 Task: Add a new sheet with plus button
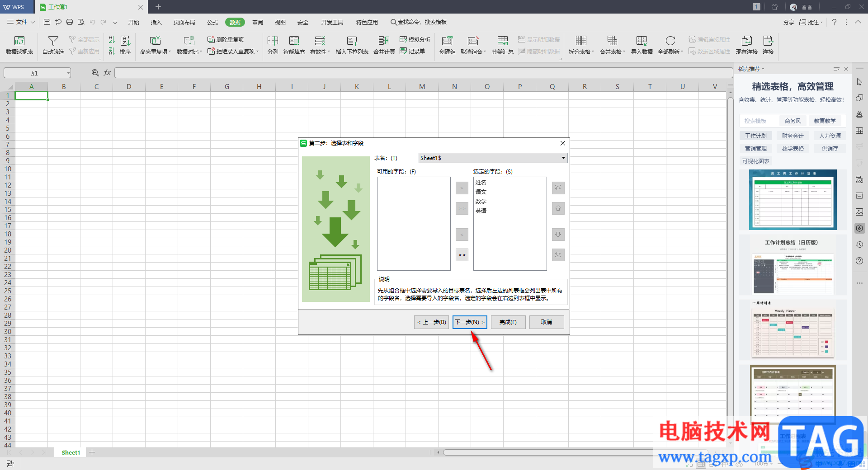92,452
